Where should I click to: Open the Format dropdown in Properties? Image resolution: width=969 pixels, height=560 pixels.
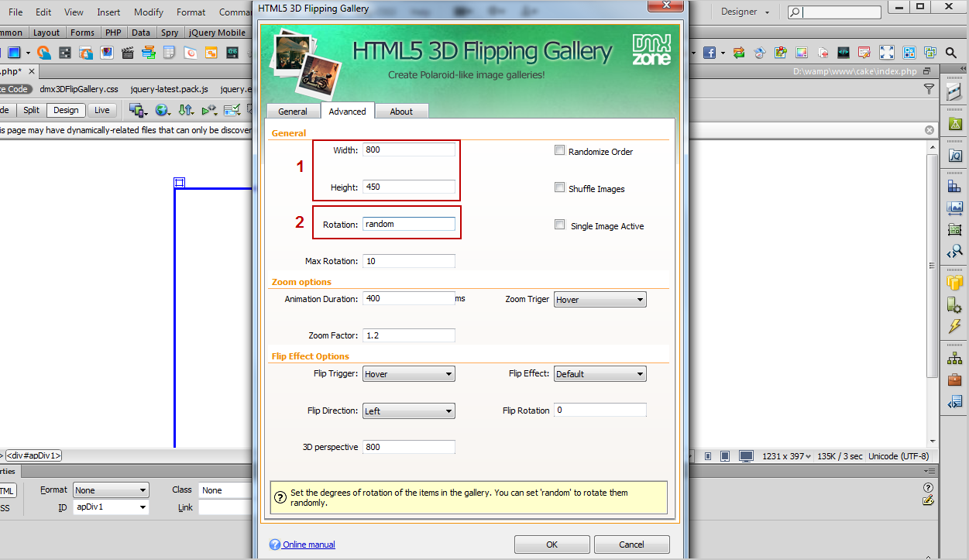tap(111, 490)
